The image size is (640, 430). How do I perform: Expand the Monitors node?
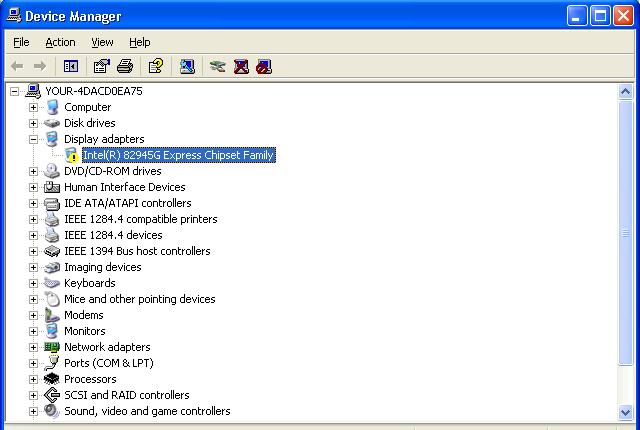[x=33, y=331]
